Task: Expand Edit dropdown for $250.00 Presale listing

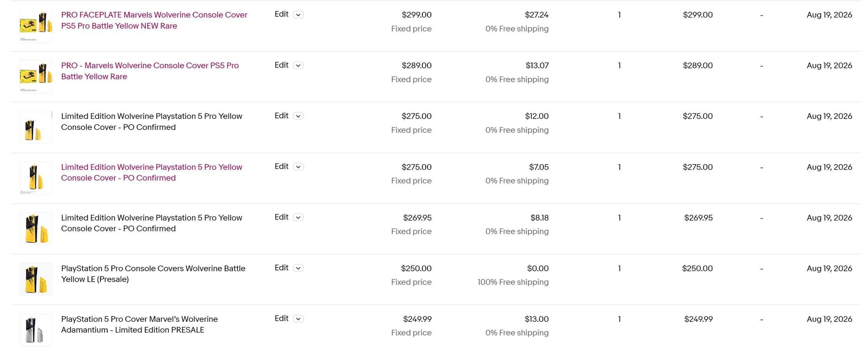Action: pos(298,268)
